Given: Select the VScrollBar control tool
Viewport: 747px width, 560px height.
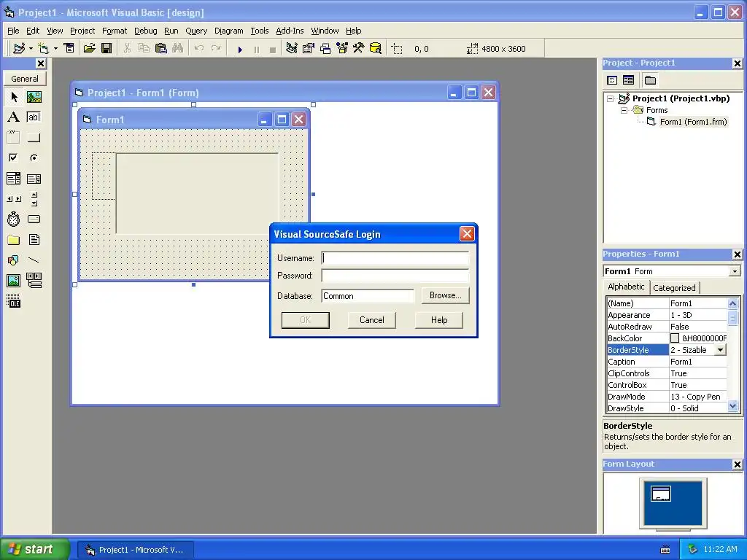Looking at the screenshot, I should 34,199.
